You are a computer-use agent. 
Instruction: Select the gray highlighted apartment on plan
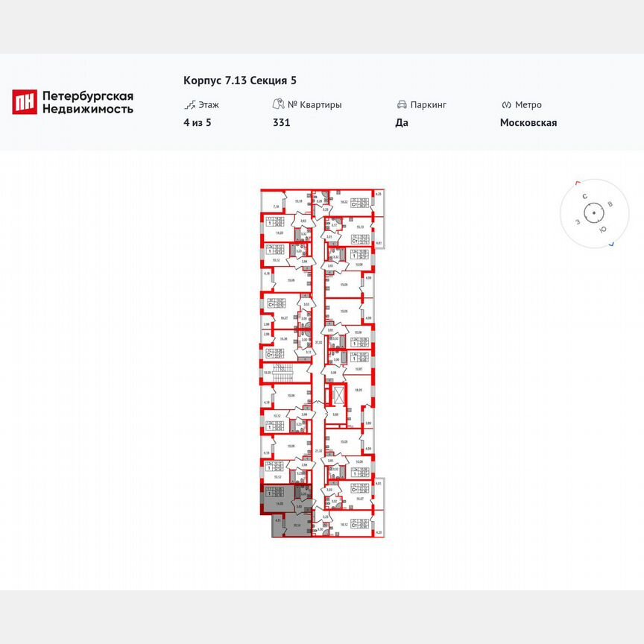pyautogui.click(x=286, y=511)
